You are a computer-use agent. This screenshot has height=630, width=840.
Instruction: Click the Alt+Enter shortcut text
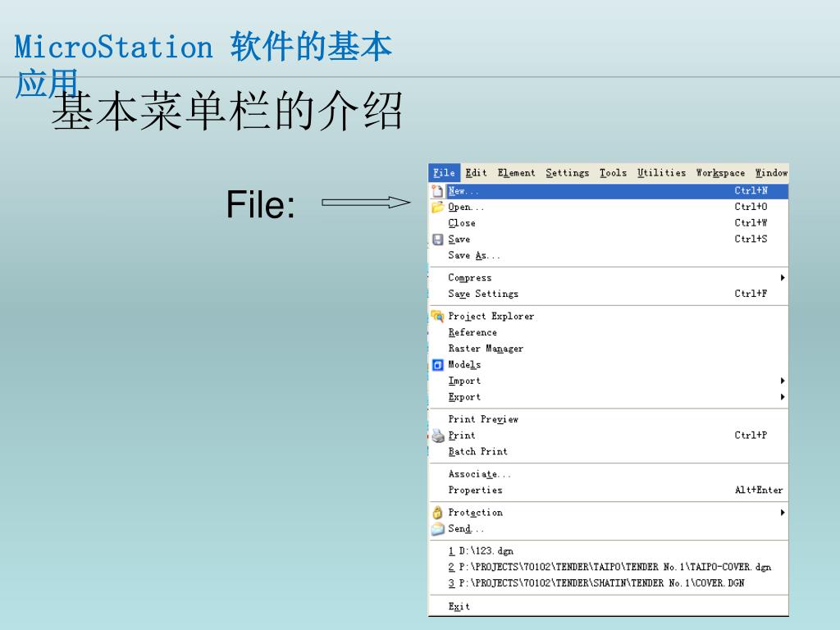coord(759,491)
